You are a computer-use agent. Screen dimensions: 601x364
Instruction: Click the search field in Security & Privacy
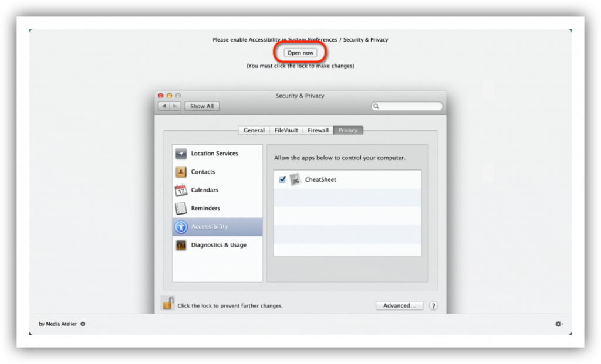tap(407, 106)
